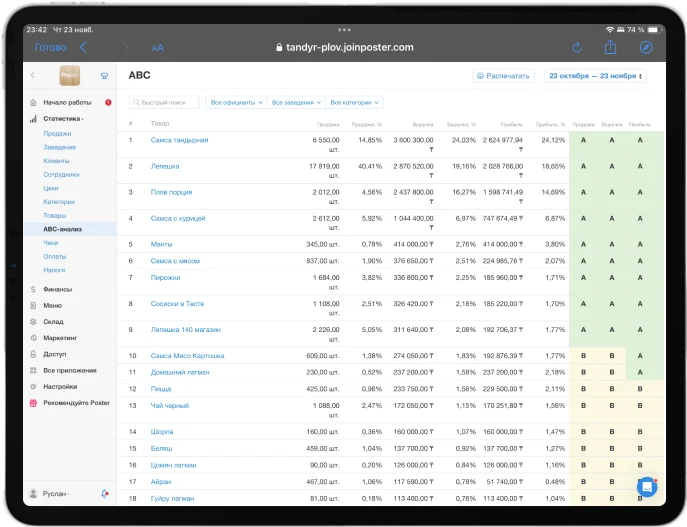Click the terminal icon beside the logo
The image size is (687, 527).
105,75
